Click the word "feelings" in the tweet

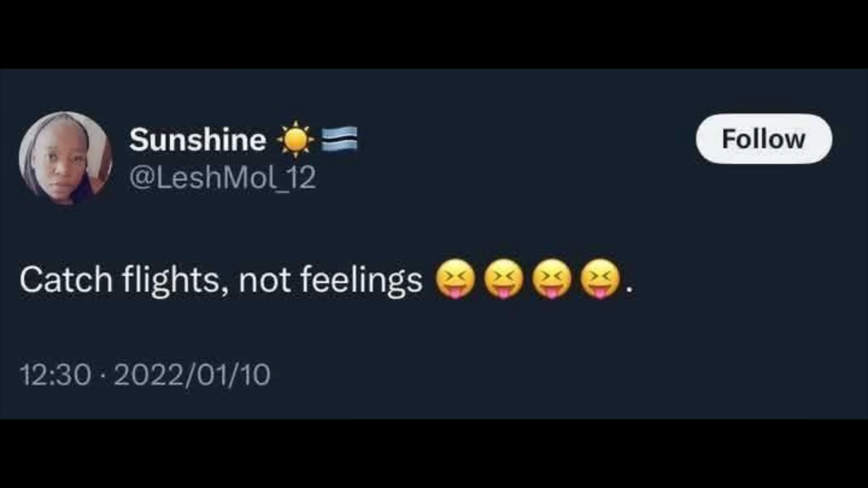[x=361, y=280]
